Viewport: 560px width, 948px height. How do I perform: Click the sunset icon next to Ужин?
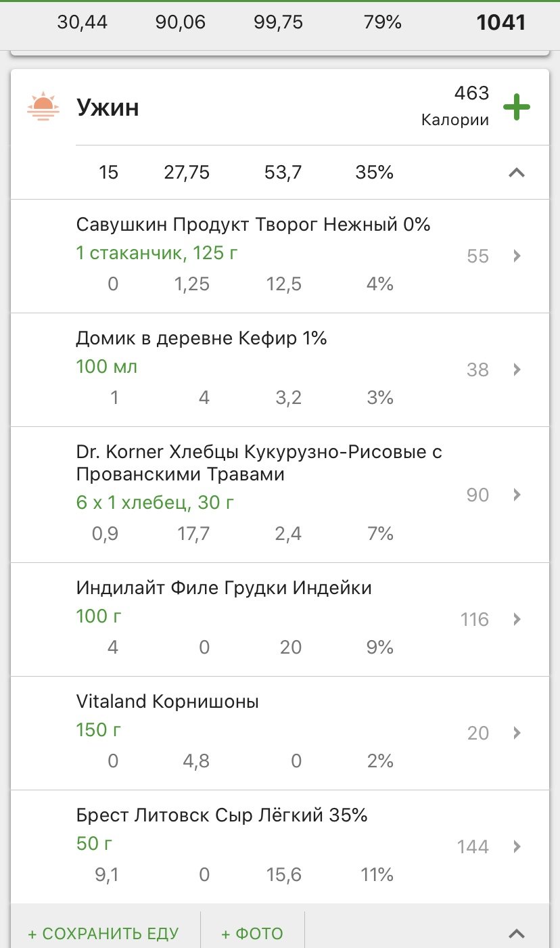point(43,107)
